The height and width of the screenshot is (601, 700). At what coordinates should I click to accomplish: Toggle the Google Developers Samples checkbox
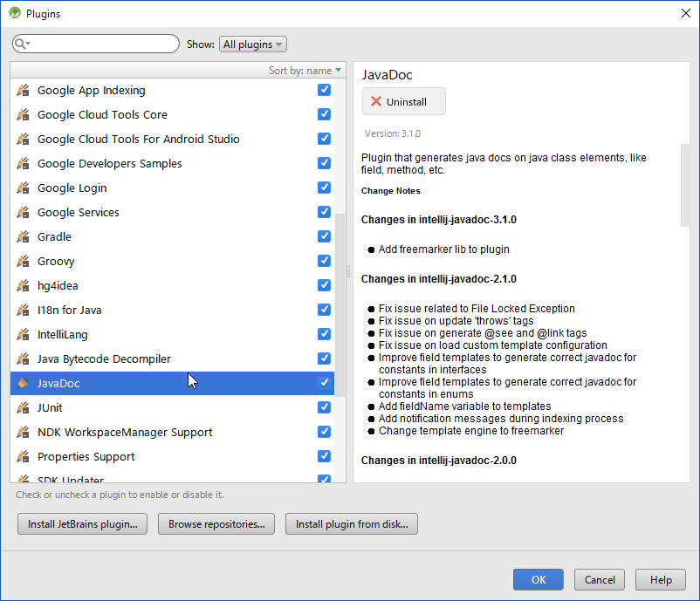click(x=324, y=163)
